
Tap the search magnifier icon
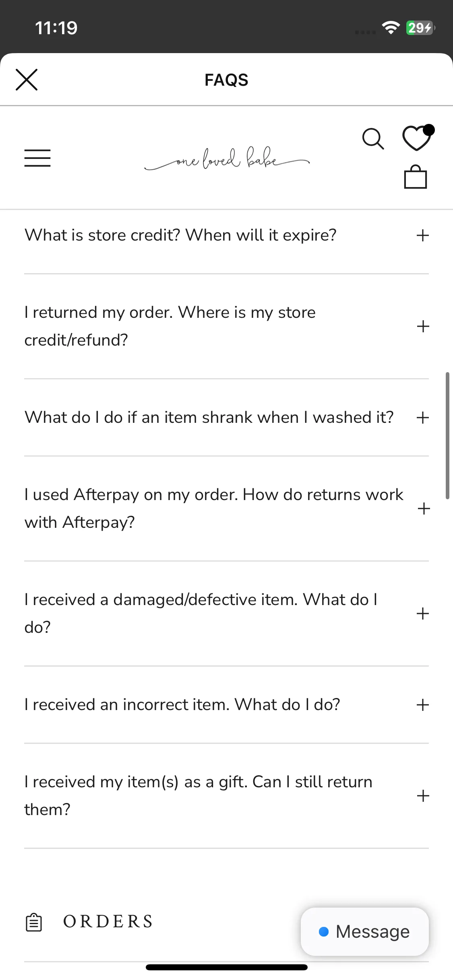coord(373,139)
